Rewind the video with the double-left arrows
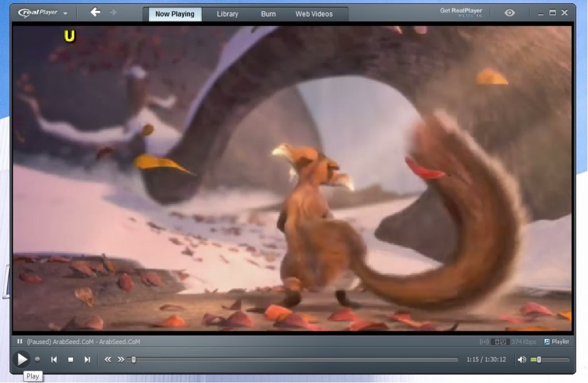The image size is (588, 383). pos(107,359)
